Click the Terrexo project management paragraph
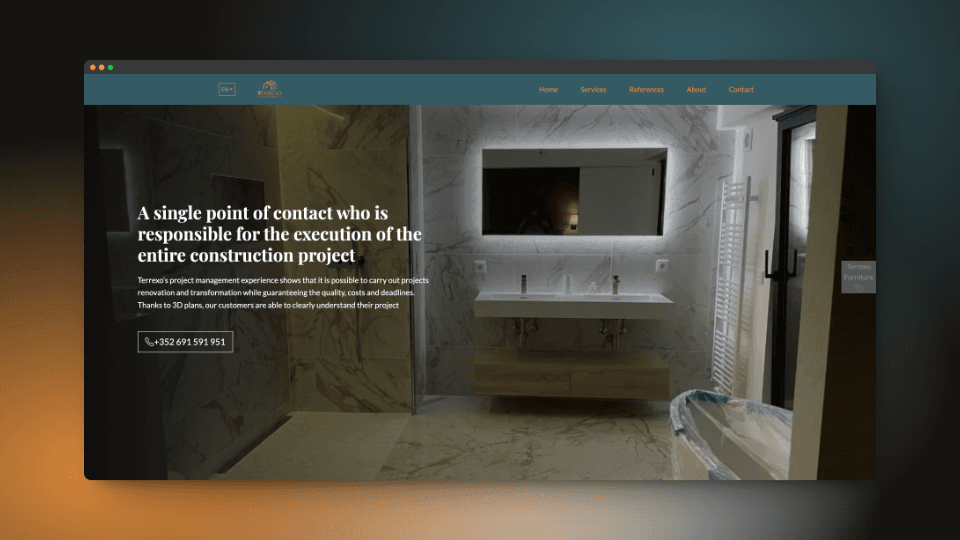 click(283, 293)
